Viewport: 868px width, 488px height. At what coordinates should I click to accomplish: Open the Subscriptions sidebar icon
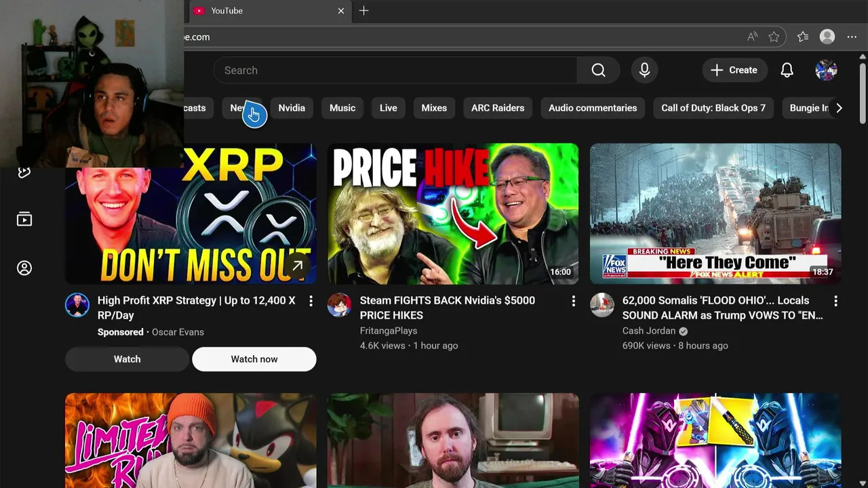click(x=24, y=219)
